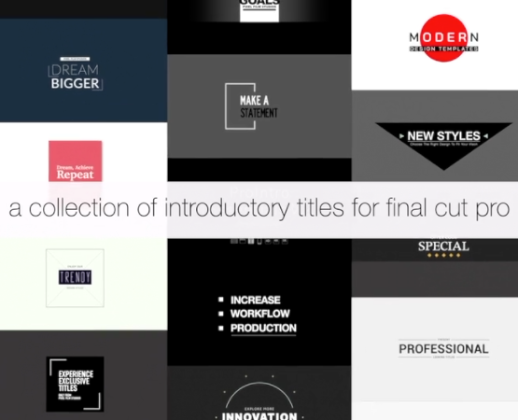Open the Trendy title preview
518x420 pixels.
(75, 278)
